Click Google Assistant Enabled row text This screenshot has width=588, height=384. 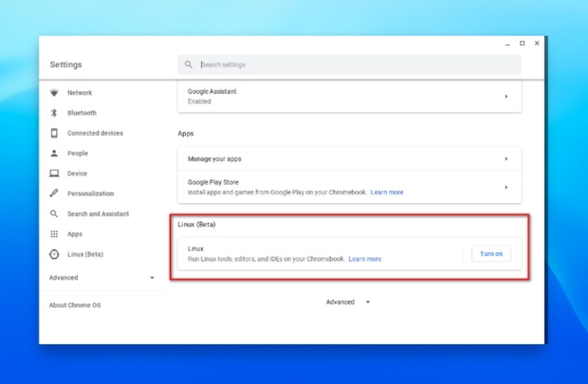pos(211,97)
